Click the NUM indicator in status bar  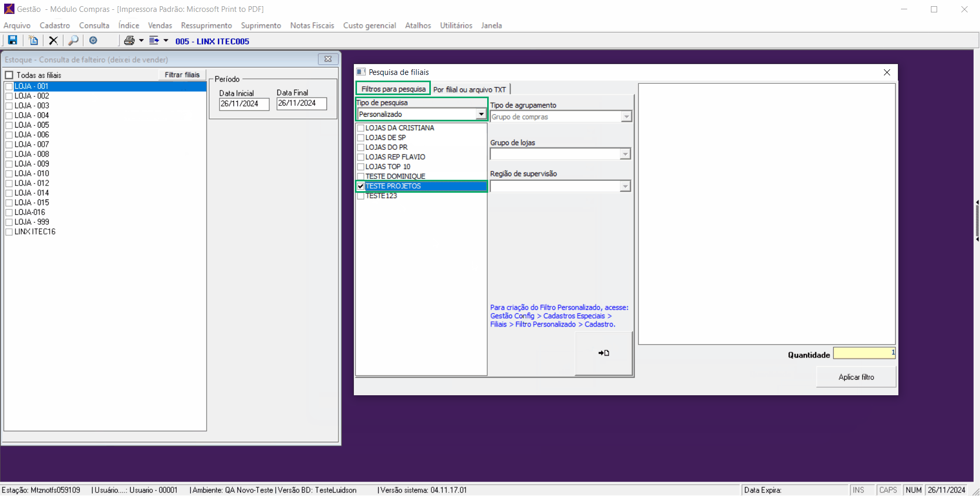click(x=913, y=490)
